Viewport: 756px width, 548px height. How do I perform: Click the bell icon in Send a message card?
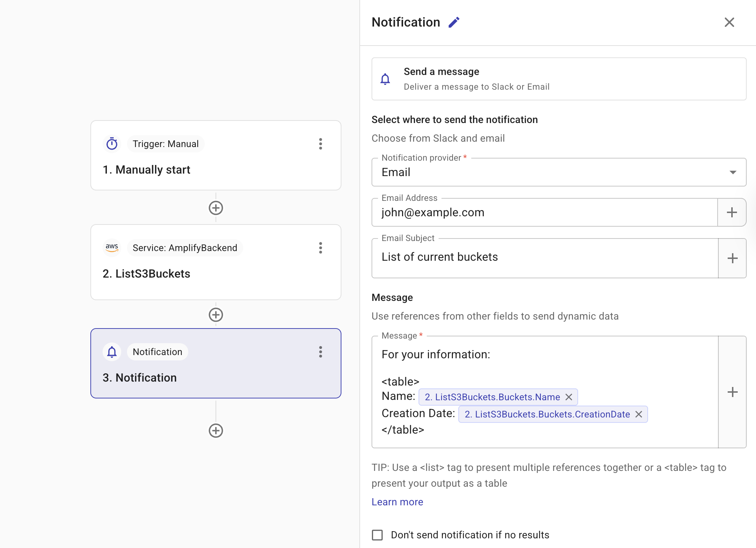385,79
